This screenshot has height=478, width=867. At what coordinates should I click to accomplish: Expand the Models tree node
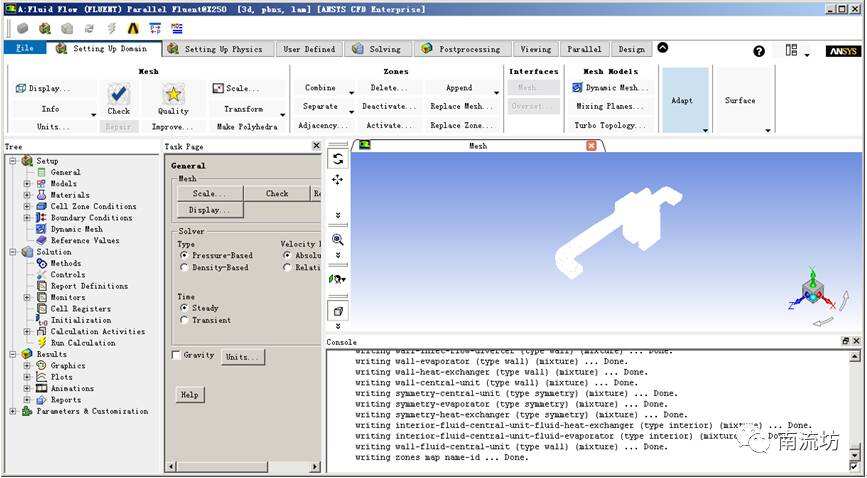[x=27, y=184]
